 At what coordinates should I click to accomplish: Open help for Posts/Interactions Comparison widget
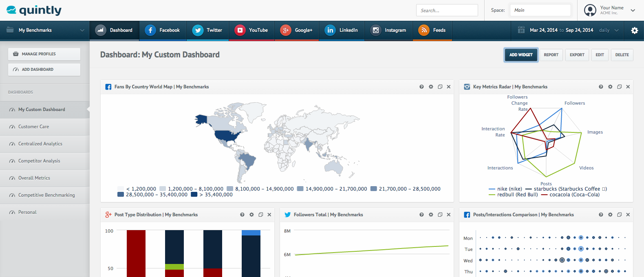coord(601,215)
